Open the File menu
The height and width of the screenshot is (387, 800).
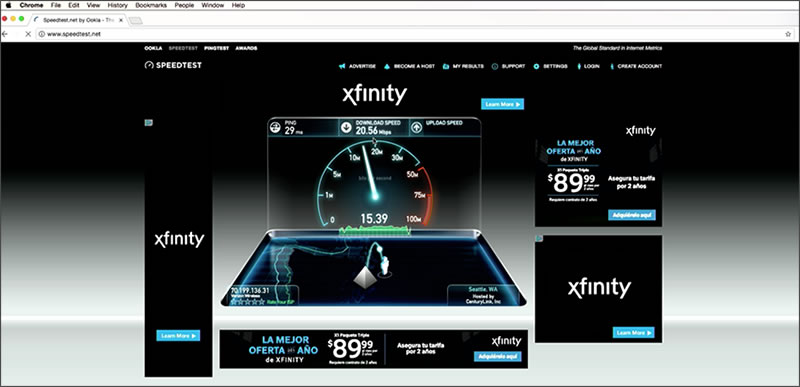point(56,5)
